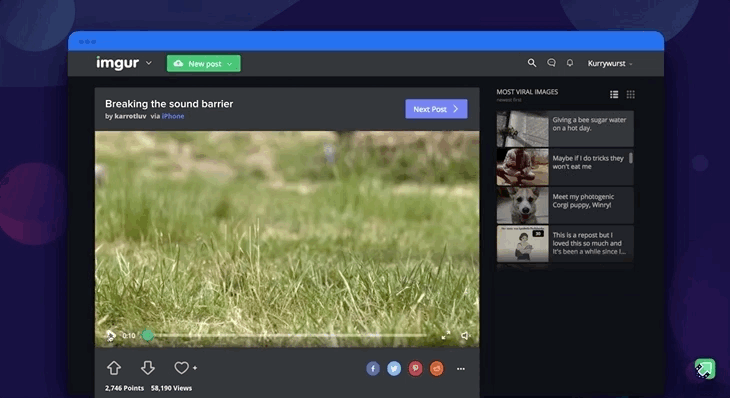730x398 pixels.
Task: Open the notifications bell icon
Action: 570,63
